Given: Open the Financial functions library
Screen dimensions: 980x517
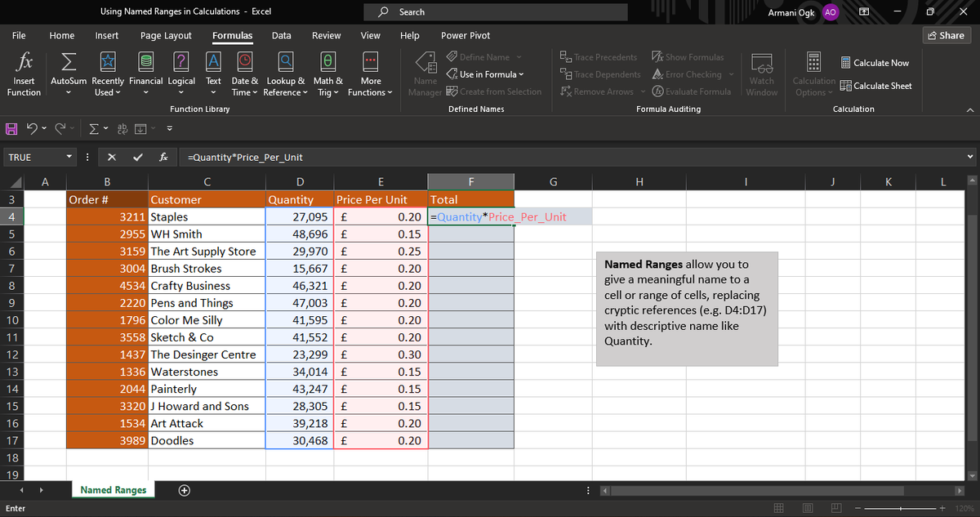Looking at the screenshot, I should [146, 75].
